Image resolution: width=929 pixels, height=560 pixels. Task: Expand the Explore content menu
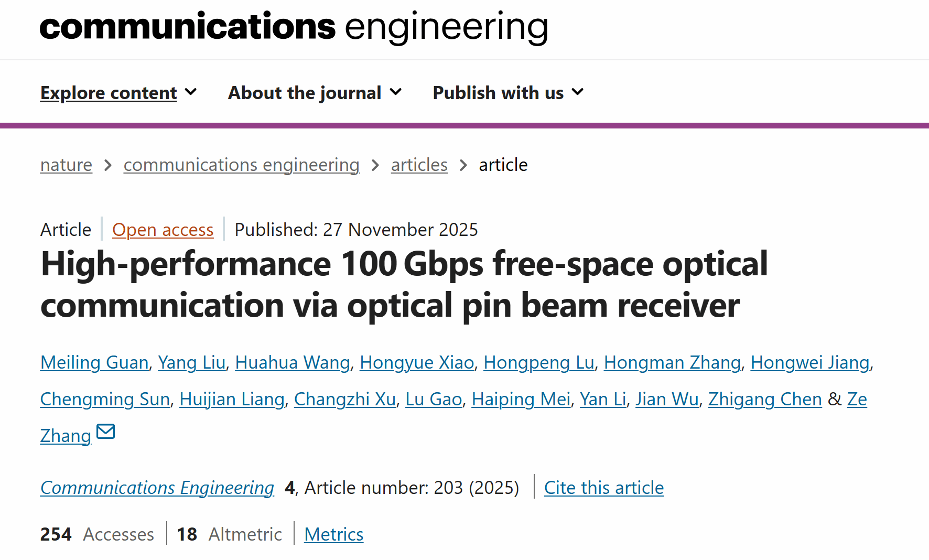[118, 93]
